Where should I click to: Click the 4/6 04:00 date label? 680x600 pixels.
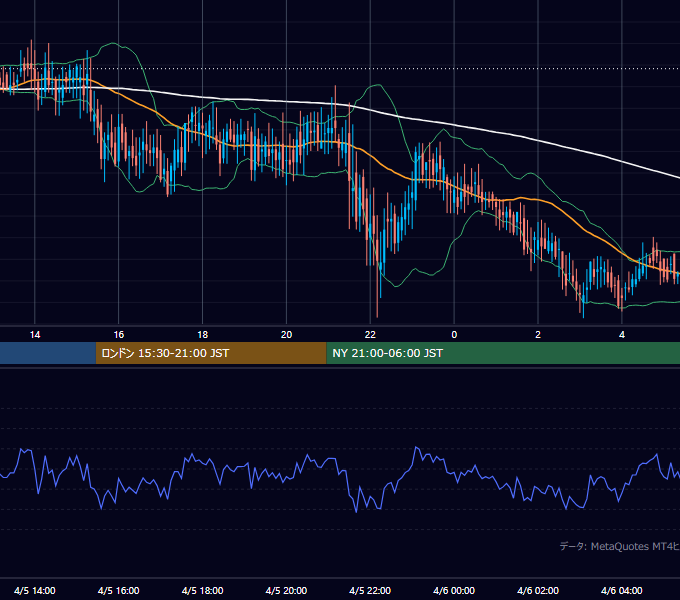coord(621,590)
